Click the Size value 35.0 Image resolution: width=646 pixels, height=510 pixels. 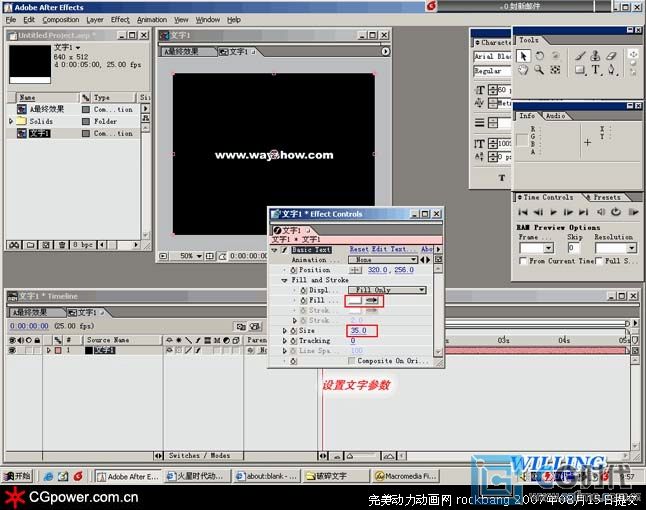[358, 331]
